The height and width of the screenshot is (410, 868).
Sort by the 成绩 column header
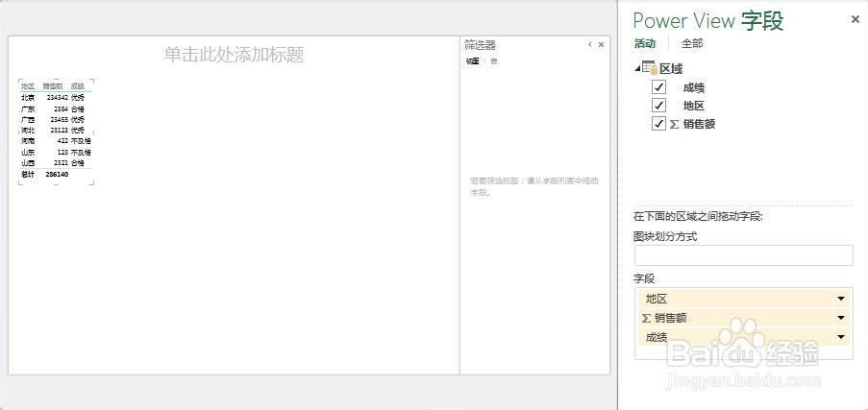click(x=78, y=86)
